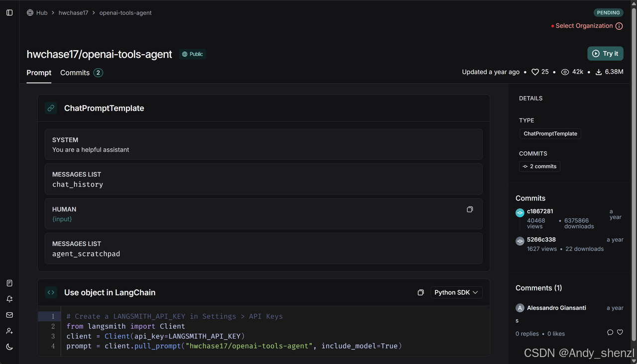Copy the LangChain code snippet
This screenshot has width=637, height=364.
pyautogui.click(x=421, y=292)
